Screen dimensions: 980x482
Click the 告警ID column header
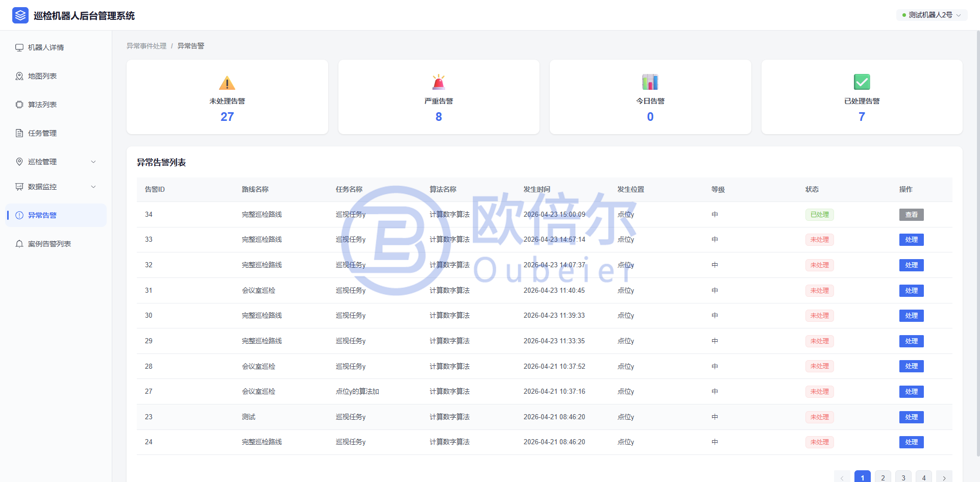155,189
